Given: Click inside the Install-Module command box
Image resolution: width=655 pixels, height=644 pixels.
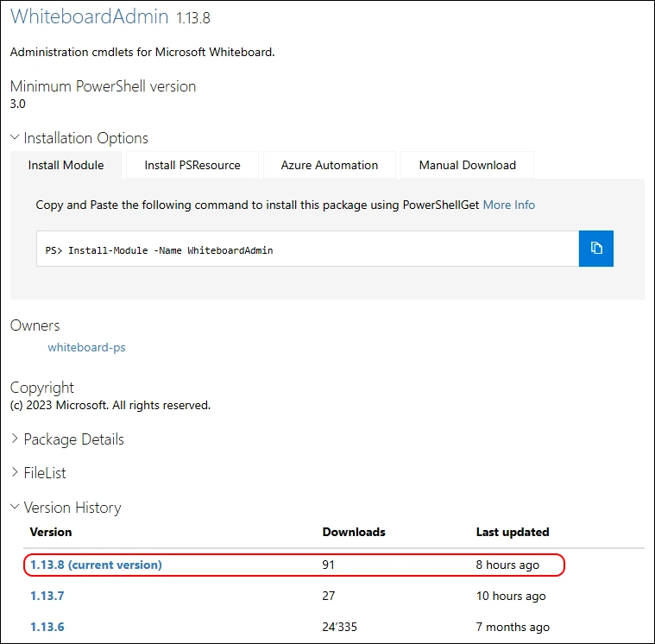Looking at the screenshot, I should [x=307, y=249].
